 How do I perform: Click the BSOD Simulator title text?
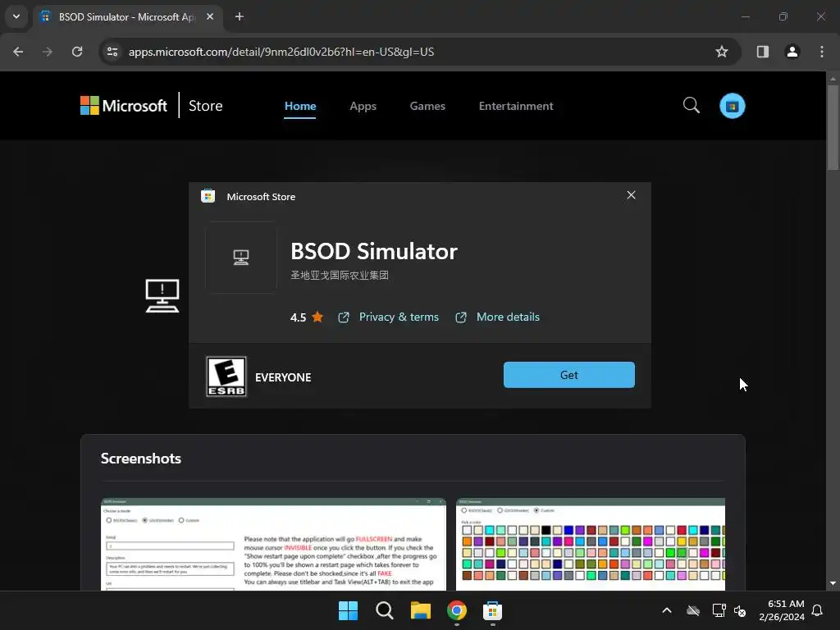tap(374, 251)
